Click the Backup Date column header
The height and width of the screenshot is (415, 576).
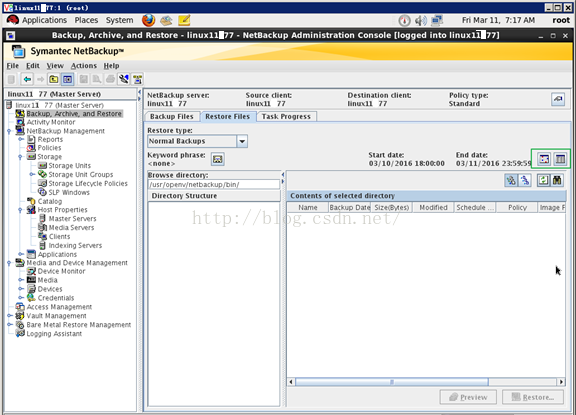[x=349, y=208]
